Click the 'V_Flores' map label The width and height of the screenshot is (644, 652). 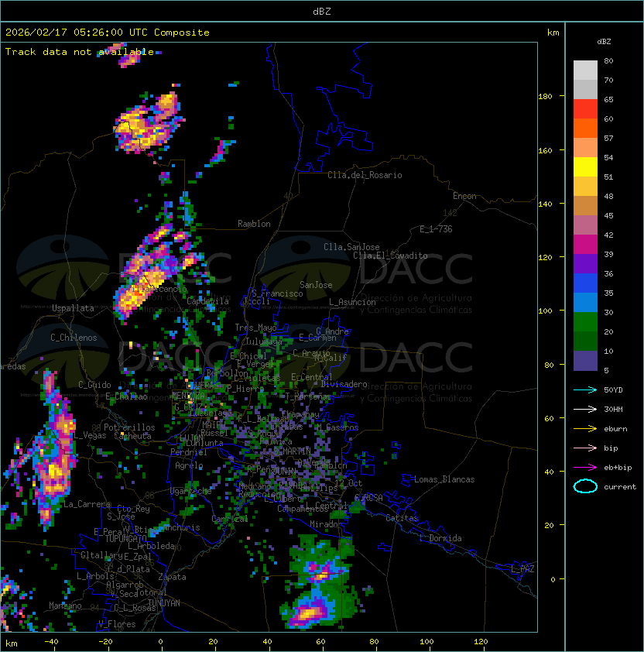pos(117,624)
